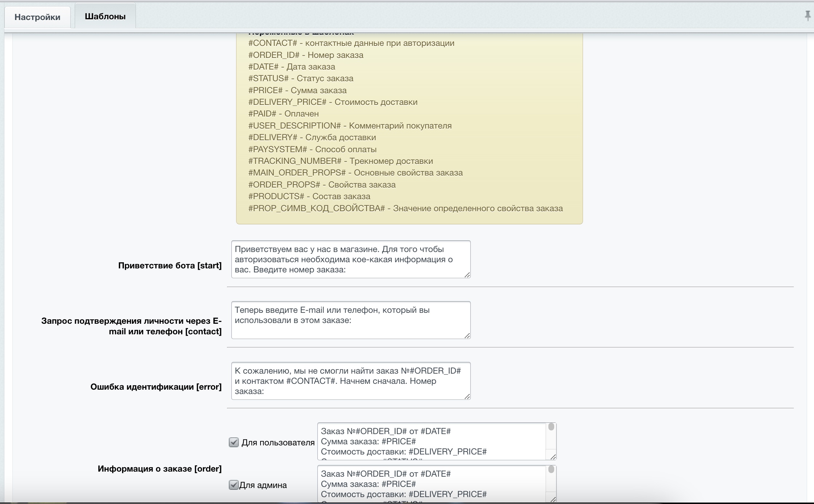The width and height of the screenshot is (814, 504).
Task: Click resize grip of admin order textarea
Action: [553, 499]
